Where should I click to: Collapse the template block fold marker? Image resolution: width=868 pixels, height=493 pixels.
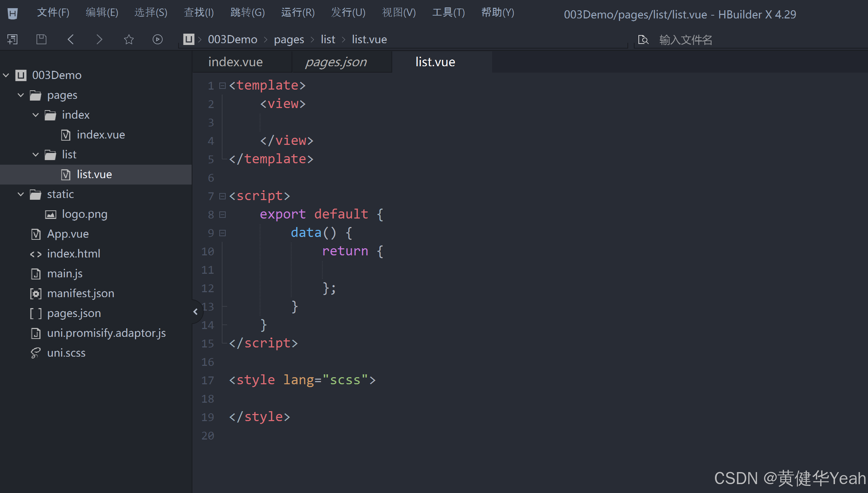pos(222,85)
